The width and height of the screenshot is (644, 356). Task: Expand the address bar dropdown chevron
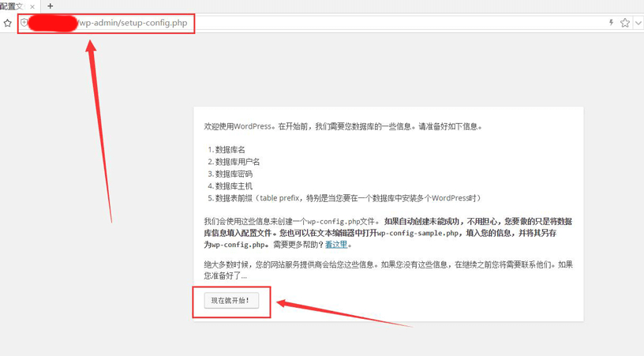point(638,23)
